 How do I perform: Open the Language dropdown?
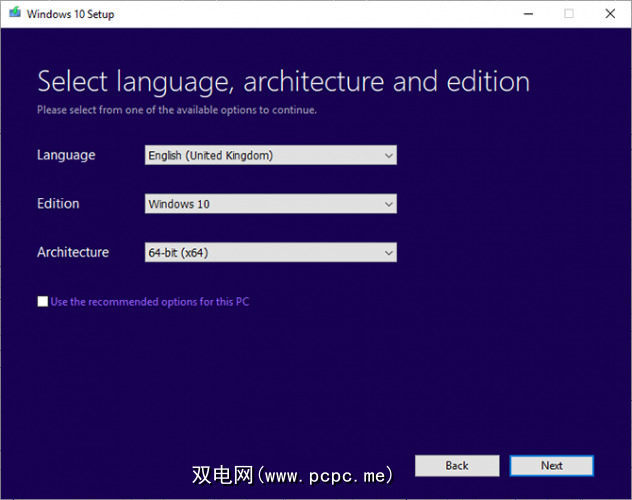coord(270,155)
